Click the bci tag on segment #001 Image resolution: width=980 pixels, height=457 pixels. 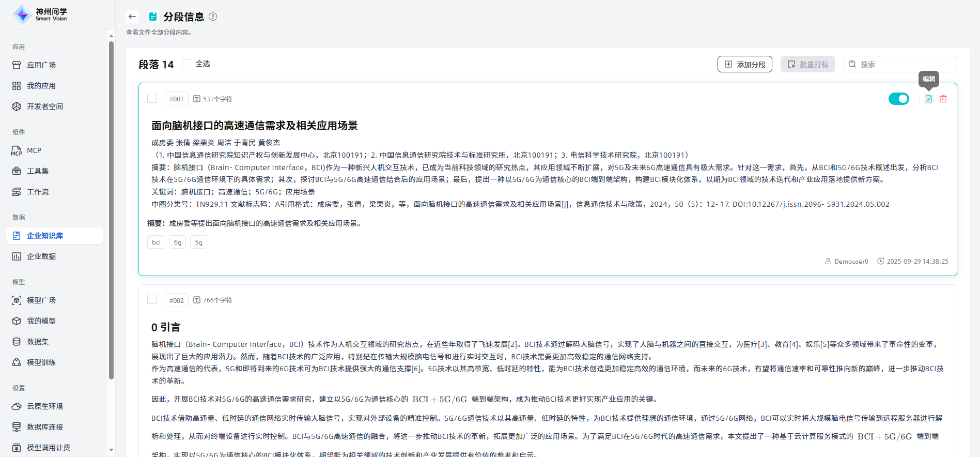click(156, 242)
